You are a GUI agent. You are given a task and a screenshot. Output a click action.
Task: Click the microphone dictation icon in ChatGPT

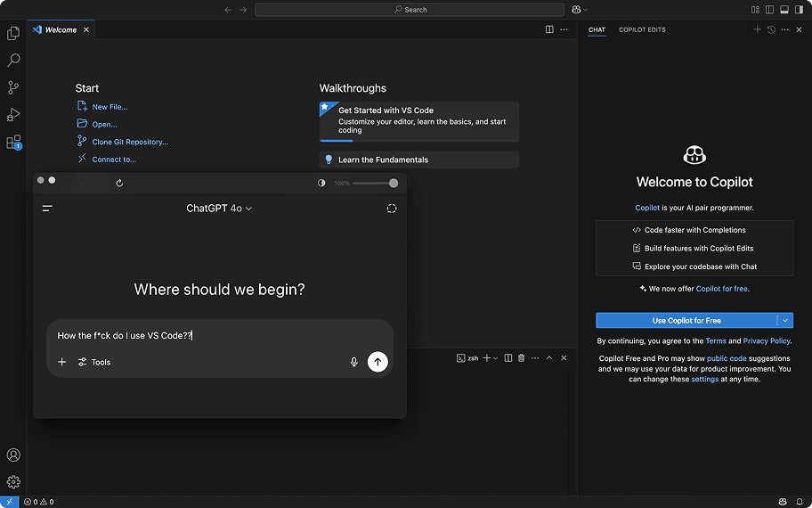coord(354,362)
